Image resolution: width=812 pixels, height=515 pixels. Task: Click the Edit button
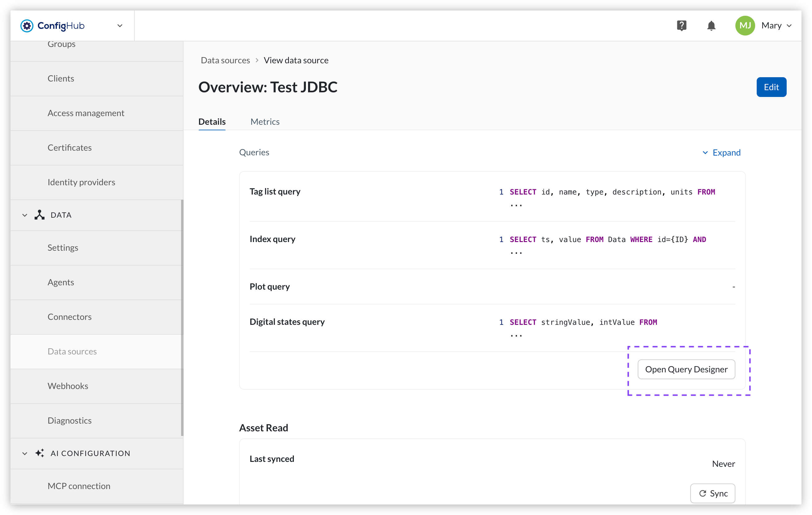click(771, 87)
